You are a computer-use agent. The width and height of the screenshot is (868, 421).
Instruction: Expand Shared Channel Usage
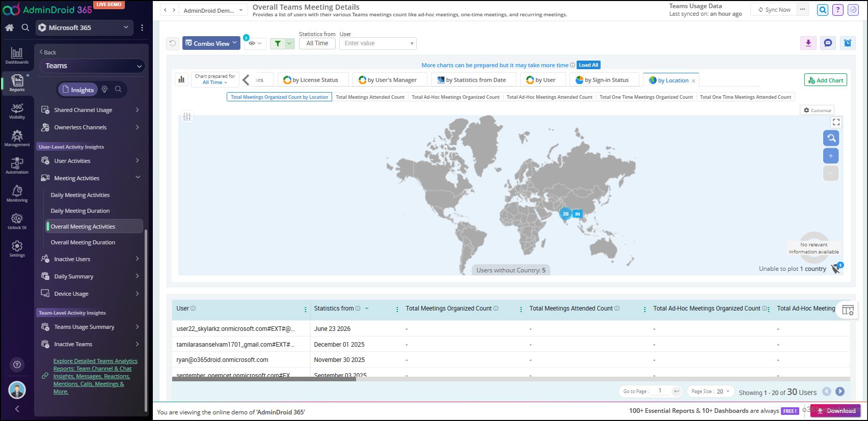point(90,110)
